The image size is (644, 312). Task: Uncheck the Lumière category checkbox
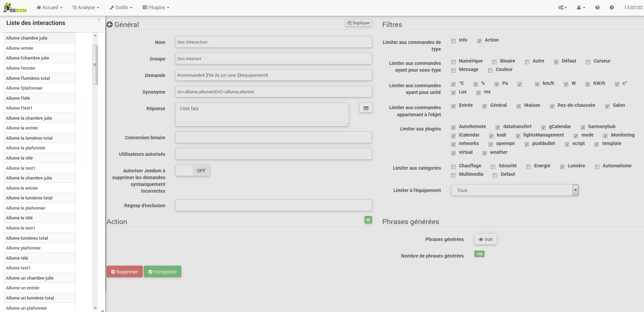coord(562,167)
